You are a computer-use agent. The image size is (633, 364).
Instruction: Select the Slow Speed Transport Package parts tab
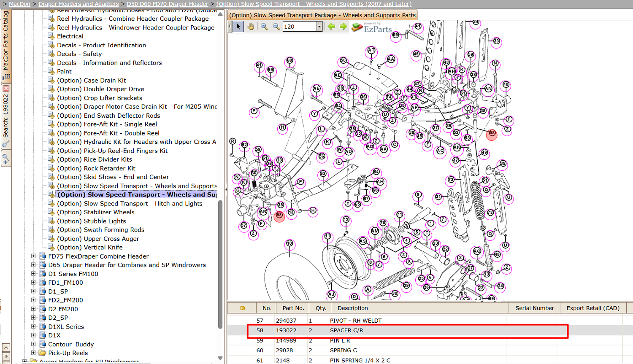[322, 15]
